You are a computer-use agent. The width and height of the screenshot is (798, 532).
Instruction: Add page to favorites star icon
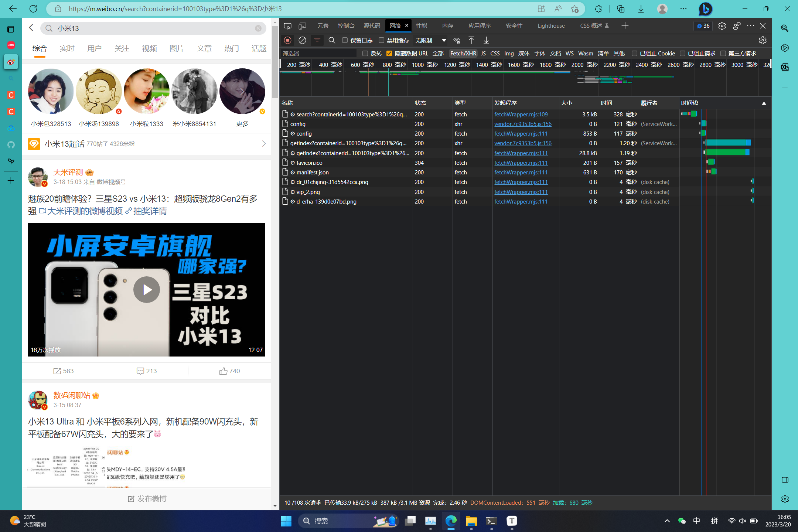pos(574,9)
